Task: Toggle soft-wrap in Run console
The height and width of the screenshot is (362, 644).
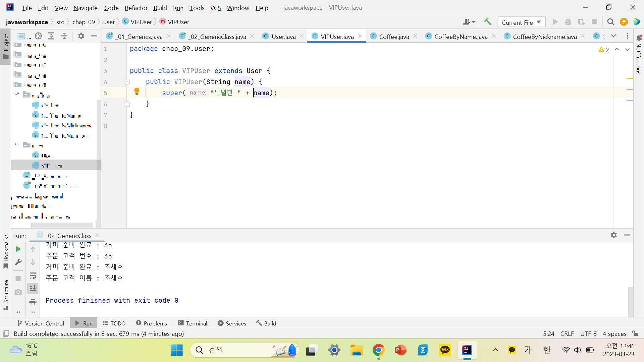Action: (33, 276)
